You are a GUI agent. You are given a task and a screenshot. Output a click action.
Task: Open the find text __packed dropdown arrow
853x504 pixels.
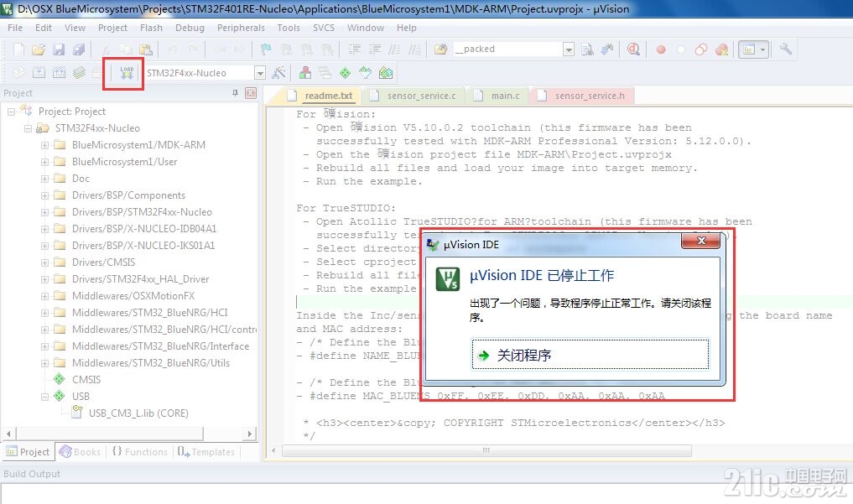(x=569, y=49)
